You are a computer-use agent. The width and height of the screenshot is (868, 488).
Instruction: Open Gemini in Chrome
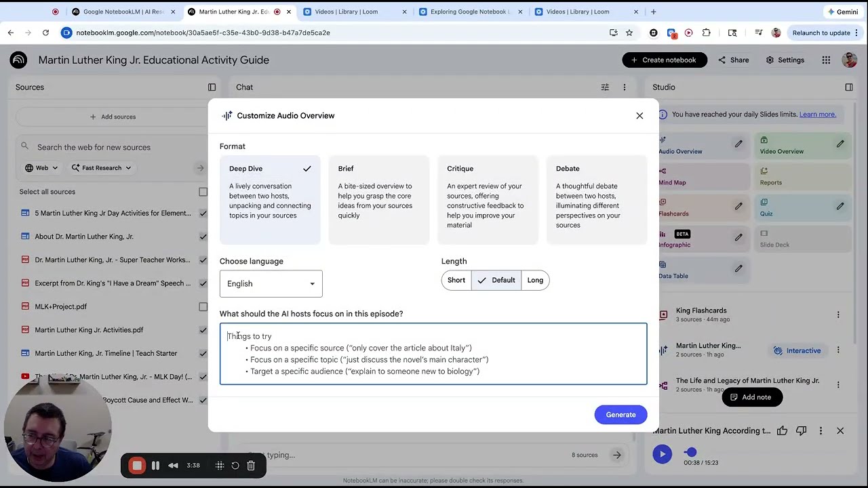(842, 12)
